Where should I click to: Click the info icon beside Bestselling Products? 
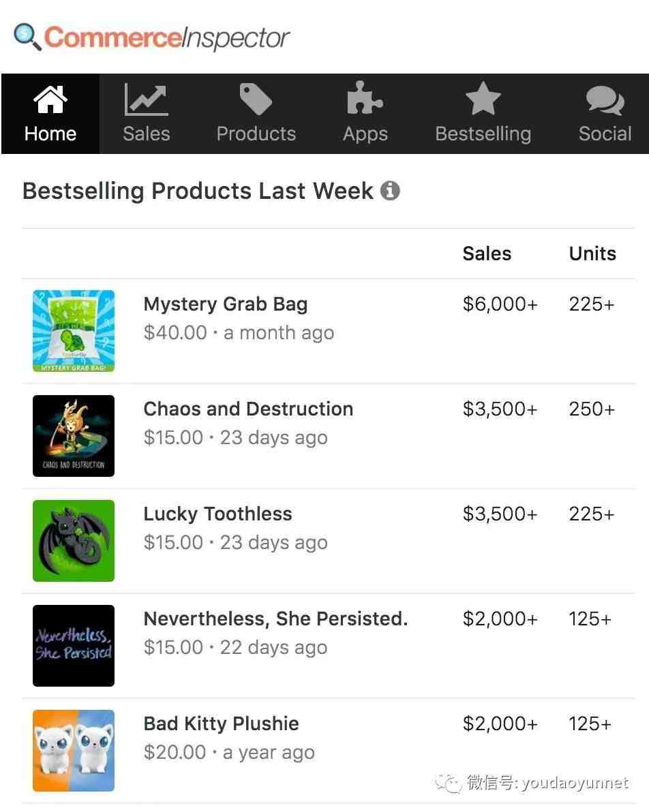(390, 191)
